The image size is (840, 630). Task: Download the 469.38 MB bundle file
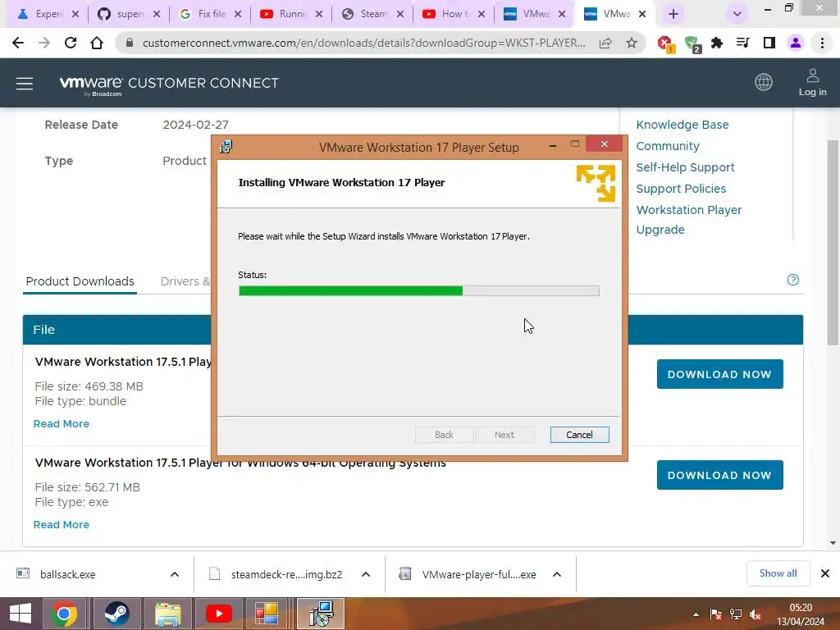(719, 374)
